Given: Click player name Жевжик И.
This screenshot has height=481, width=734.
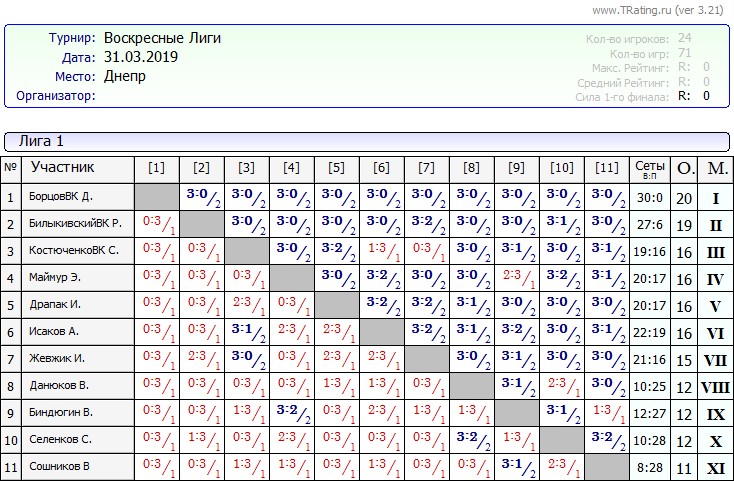Looking at the screenshot, I should 57,359.
